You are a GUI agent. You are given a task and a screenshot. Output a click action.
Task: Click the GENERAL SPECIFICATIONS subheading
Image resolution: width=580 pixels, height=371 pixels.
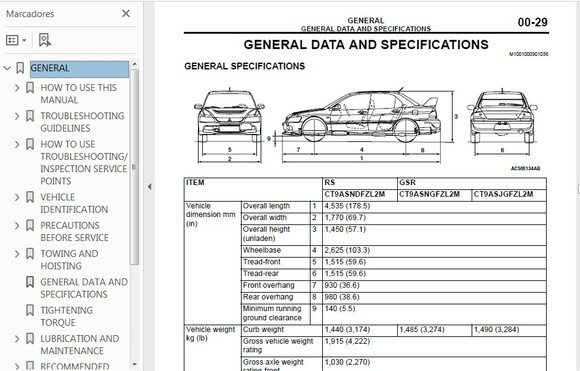245,66
